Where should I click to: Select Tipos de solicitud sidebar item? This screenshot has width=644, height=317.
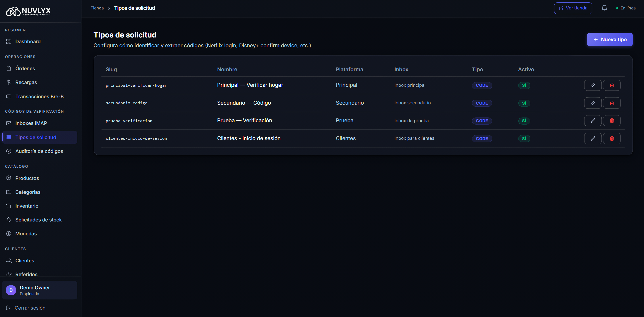tap(40, 137)
